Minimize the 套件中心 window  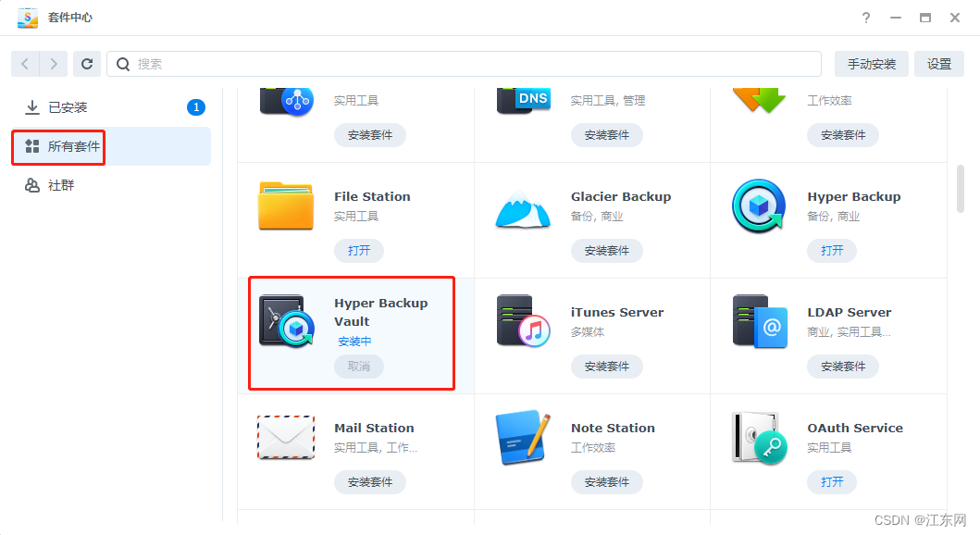[896, 18]
